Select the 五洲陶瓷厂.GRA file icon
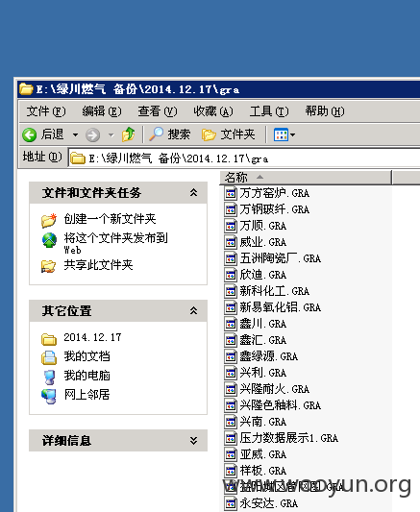The width and height of the screenshot is (420, 512). coord(231,258)
